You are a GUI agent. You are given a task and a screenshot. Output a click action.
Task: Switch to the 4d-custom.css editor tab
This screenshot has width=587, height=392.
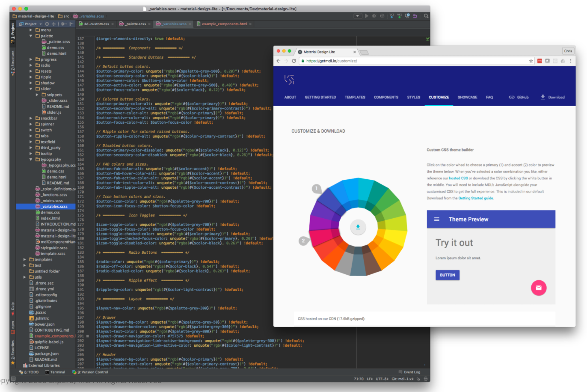96,24
